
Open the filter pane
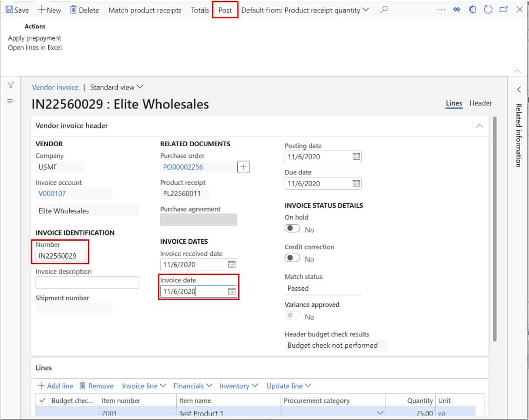[10, 85]
